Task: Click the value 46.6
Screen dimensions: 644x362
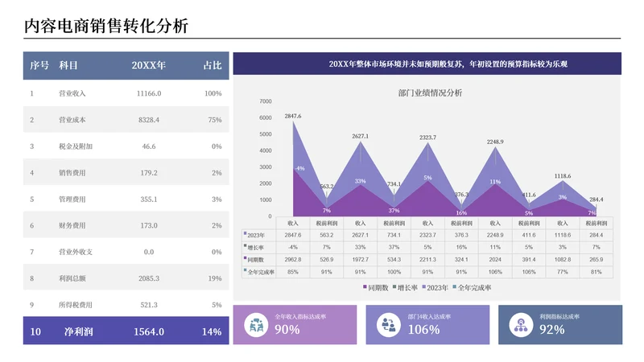Action: (149, 146)
